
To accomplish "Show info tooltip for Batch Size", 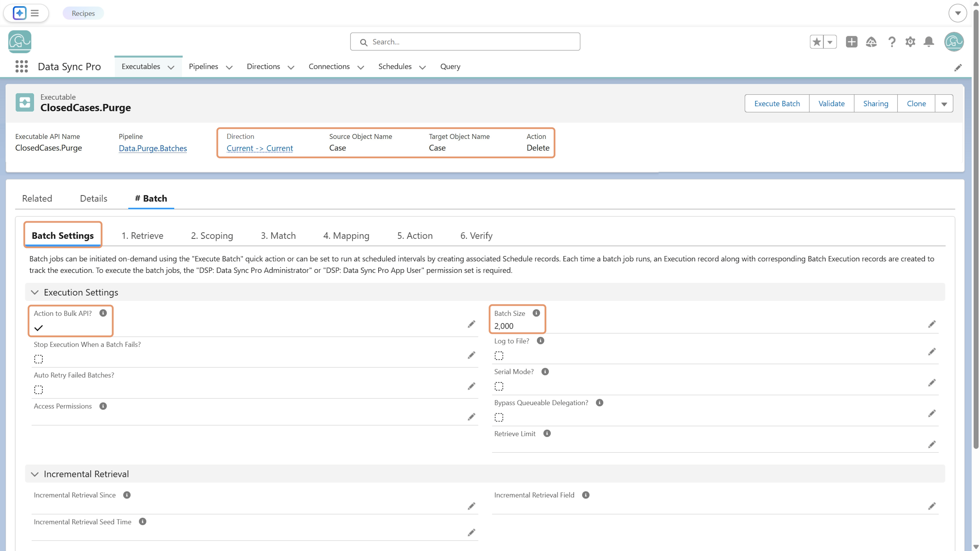I will [x=536, y=313].
